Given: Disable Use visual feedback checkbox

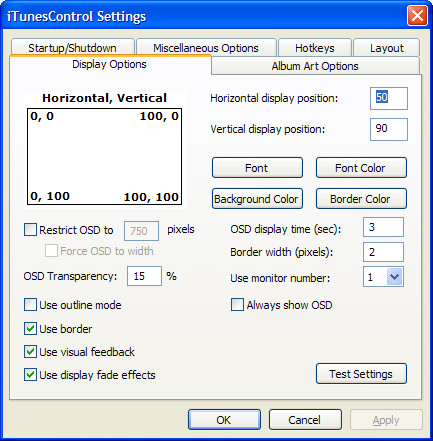Looking at the screenshot, I should [x=30, y=352].
